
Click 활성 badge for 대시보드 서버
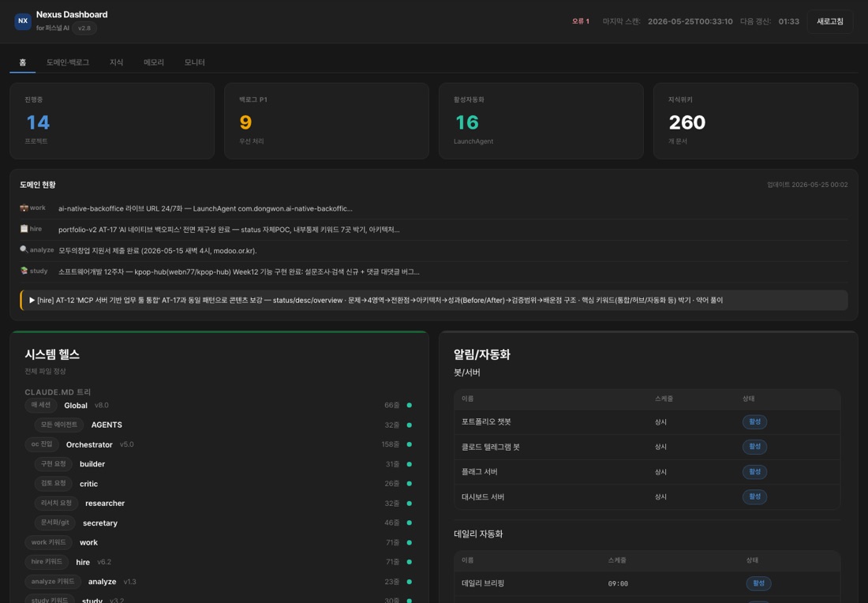(754, 496)
